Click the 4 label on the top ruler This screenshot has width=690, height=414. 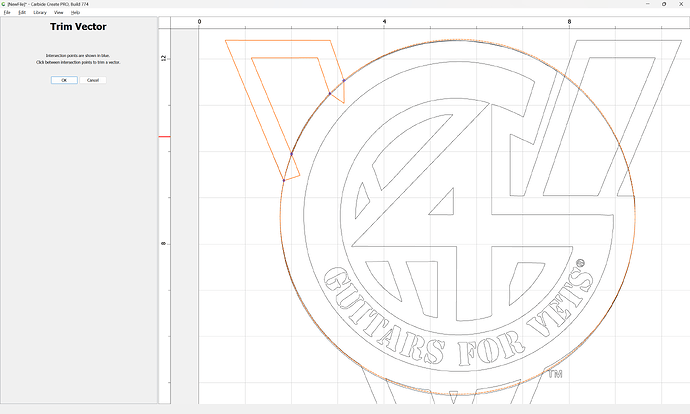tap(384, 22)
